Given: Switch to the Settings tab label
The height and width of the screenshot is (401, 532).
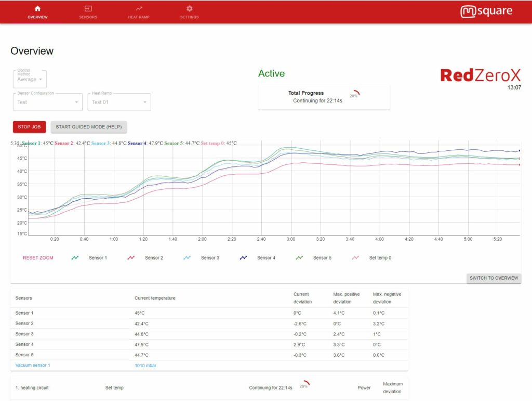Looking at the screenshot, I should (x=189, y=17).
